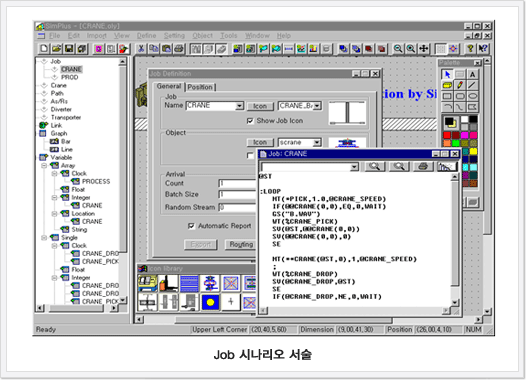This screenshot has width=526, height=381.
Task: Open the Define menu
Action: [x=146, y=36]
